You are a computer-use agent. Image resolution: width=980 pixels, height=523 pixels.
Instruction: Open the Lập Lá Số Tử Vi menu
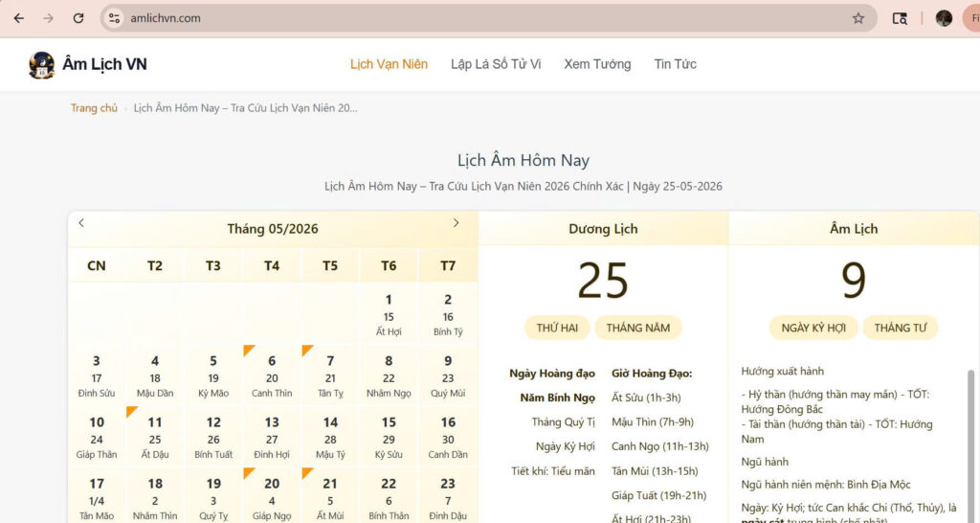coord(496,64)
